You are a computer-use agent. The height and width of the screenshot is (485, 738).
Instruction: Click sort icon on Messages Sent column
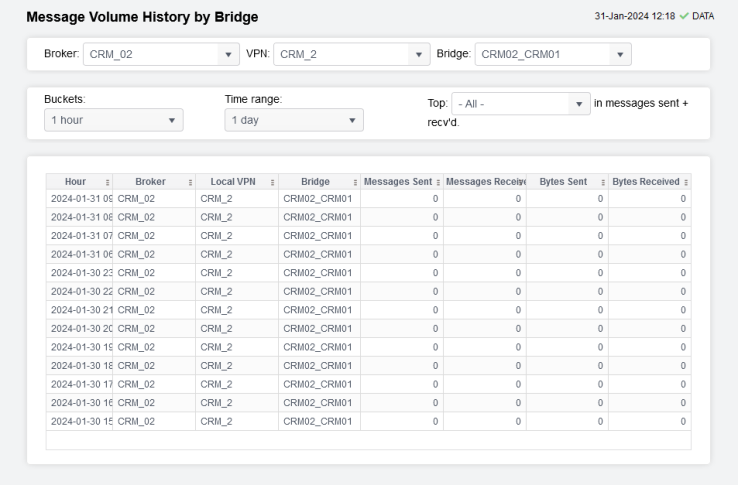(x=438, y=182)
